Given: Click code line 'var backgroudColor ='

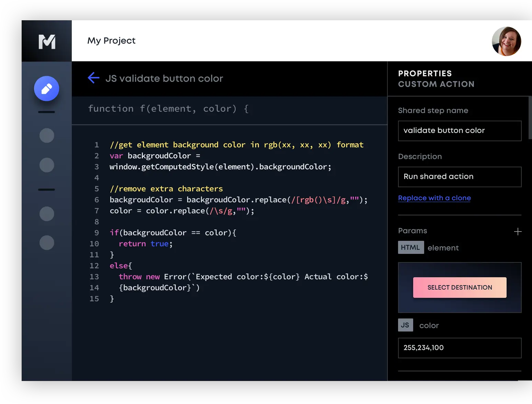Looking at the screenshot, I should tap(155, 156).
